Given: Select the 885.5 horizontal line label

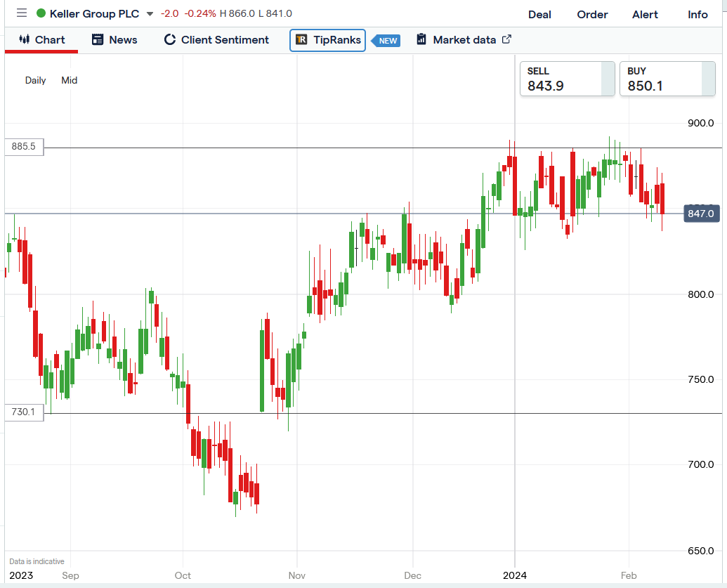Looking at the screenshot, I should pos(24,147).
